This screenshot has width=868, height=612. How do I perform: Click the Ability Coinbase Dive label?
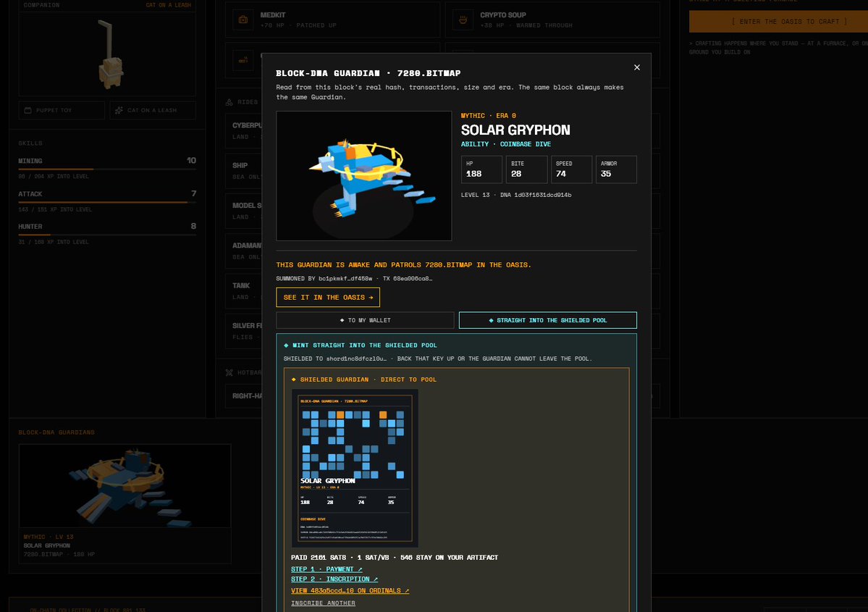506,144
